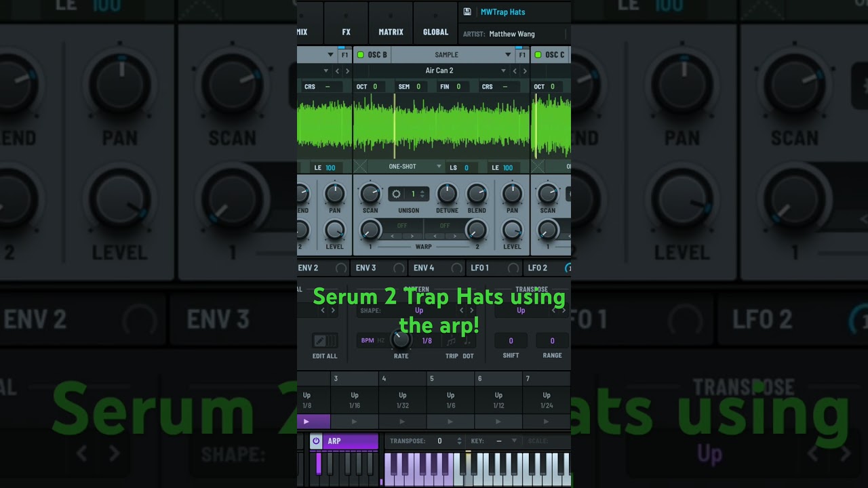Click the OSC B DETUNE knob
The image size is (868, 488).
coord(447,194)
